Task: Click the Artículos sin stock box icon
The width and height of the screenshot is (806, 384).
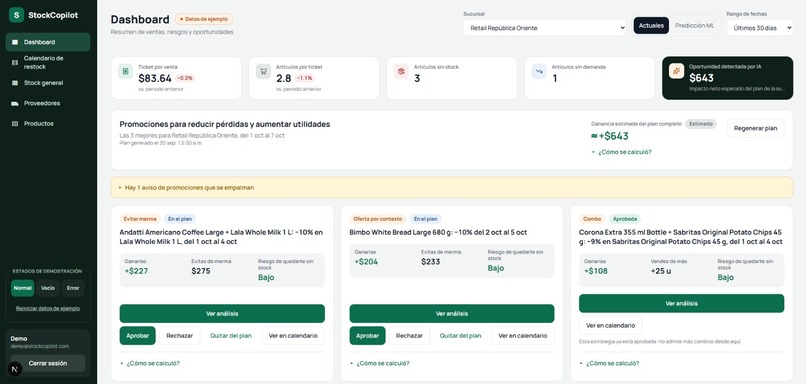Action: pos(401,71)
